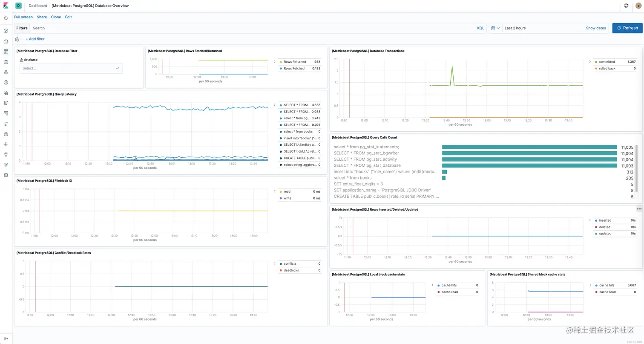Open Metrics infrastructure from the side navigation
The width and height of the screenshot is (644, 344).
(x=6, y=93)
